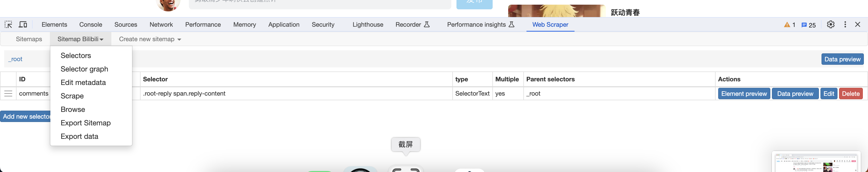Close the DevTools panel
This screenshot has width=868, height=172.
(858, 25)
